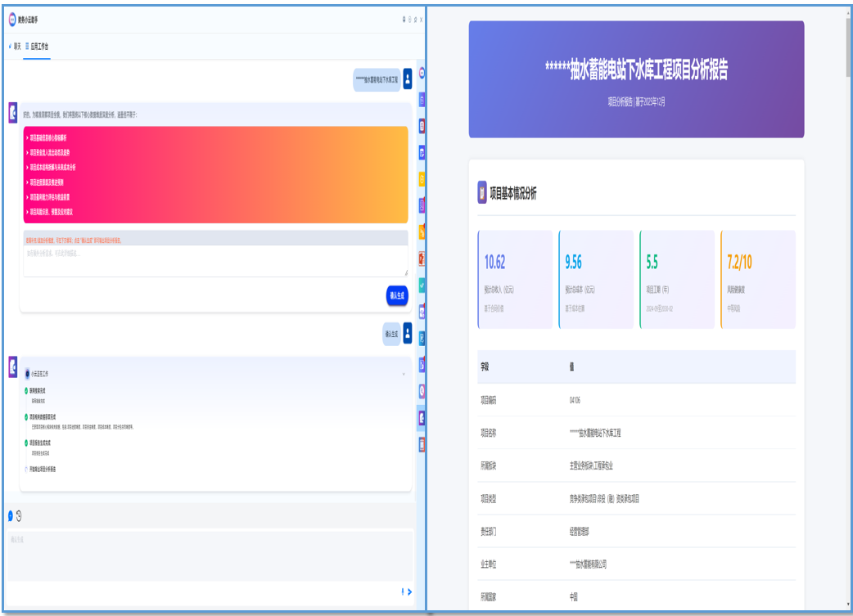This screenshot has height=616, width=853.
Task: Click the 经营管理部 value in the table
Action: tap(579, 532)
